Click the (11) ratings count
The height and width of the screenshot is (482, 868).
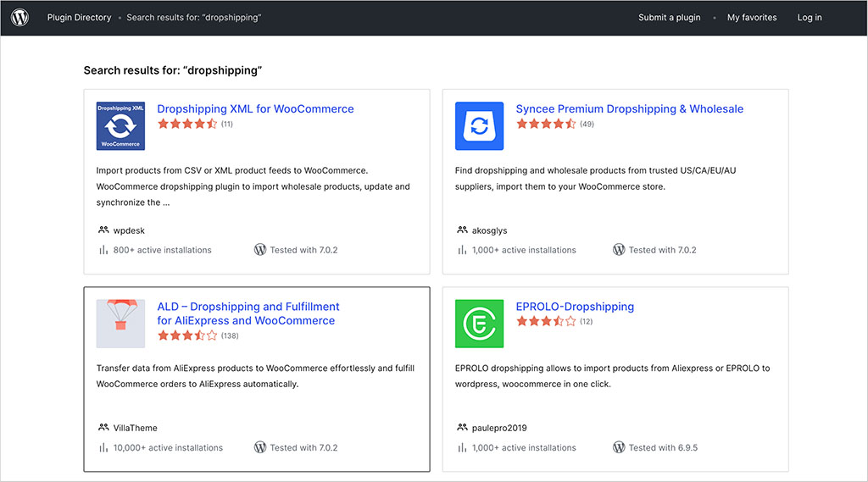pyautogui.click(x=227, y=124)
